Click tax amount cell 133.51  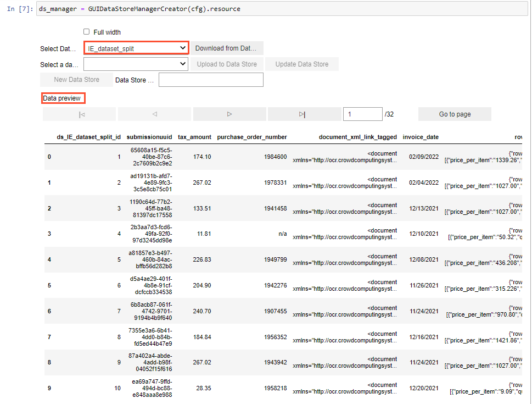(x=202, y=208)
